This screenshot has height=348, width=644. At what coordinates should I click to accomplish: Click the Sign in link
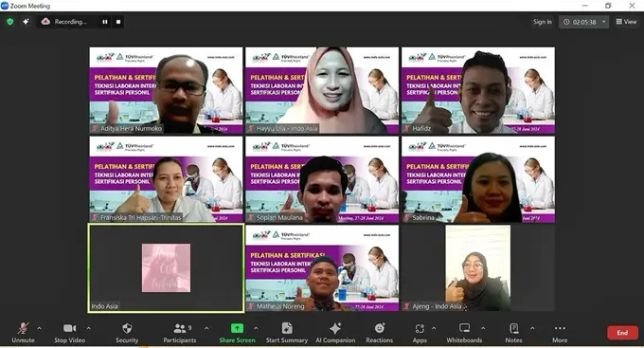point(542,22)
